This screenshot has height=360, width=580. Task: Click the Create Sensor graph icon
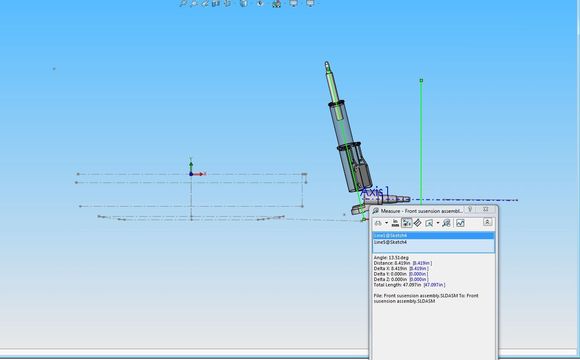click(460, 223)
